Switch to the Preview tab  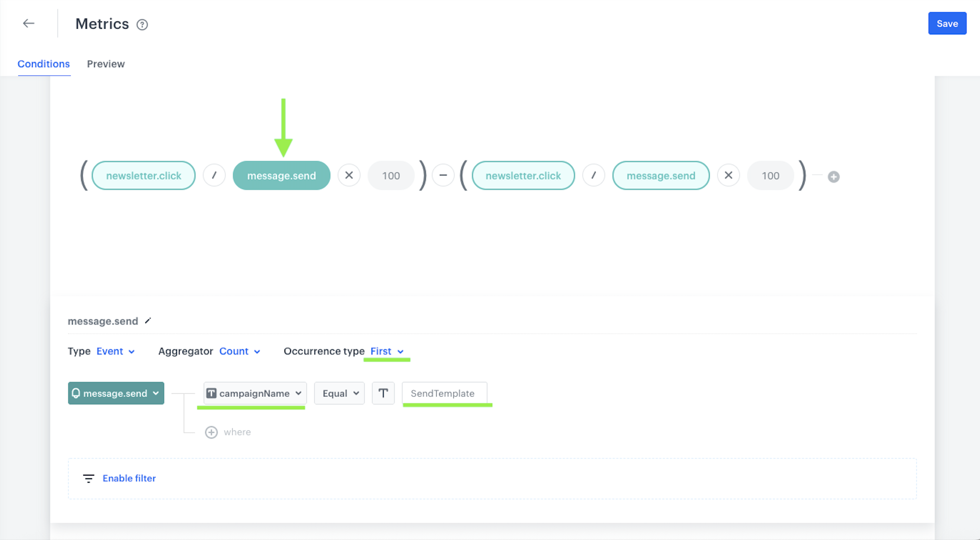click(106, 64)
